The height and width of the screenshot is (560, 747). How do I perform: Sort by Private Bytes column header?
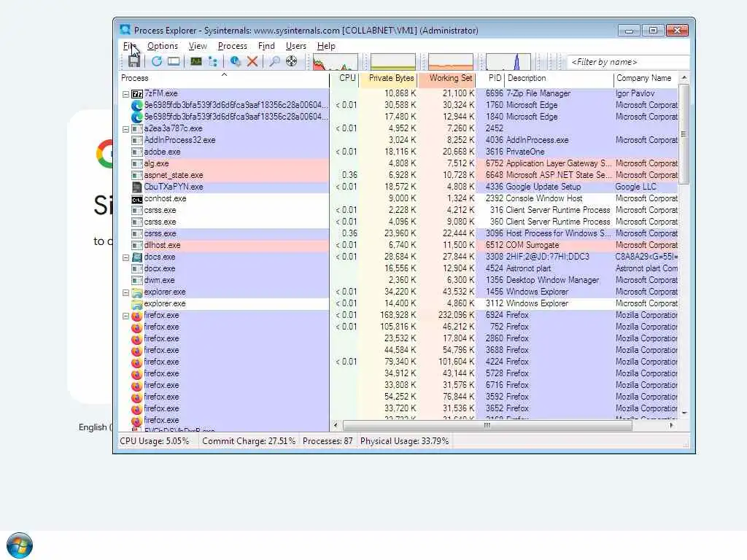pos(389,78)
